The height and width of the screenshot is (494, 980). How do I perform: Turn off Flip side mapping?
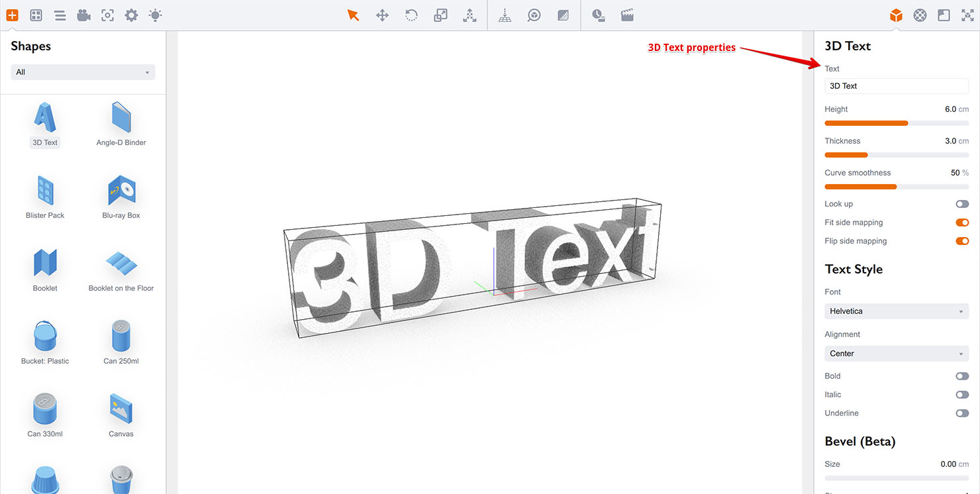click(x=961, y=240)
